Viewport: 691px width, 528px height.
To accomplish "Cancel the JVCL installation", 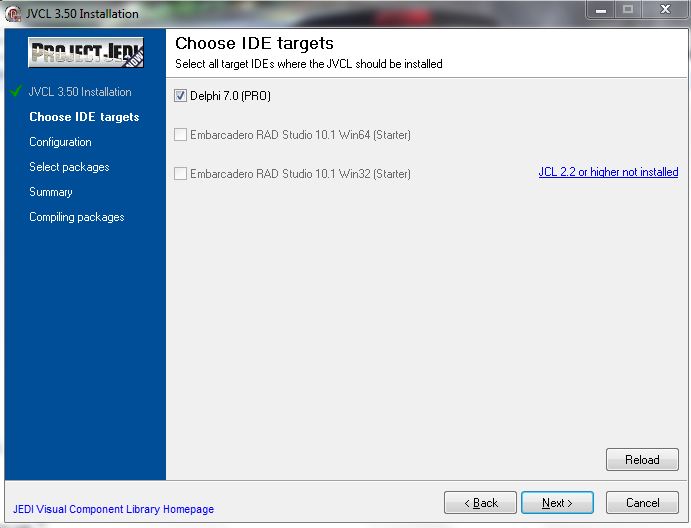I will point(642,502).
